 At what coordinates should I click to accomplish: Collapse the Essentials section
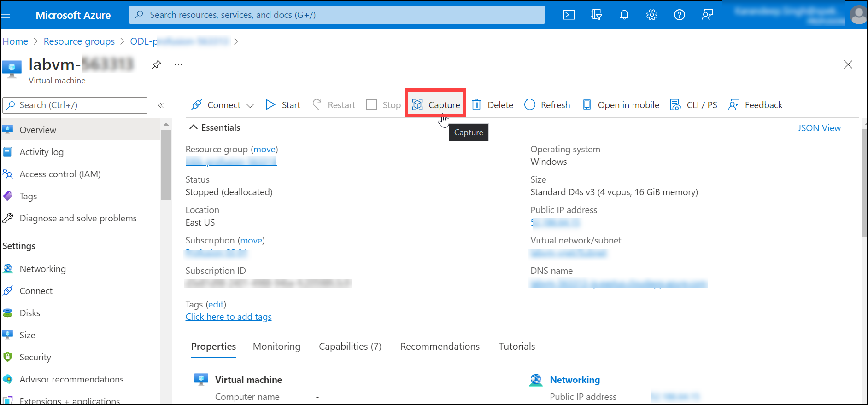tap(215, 127)
